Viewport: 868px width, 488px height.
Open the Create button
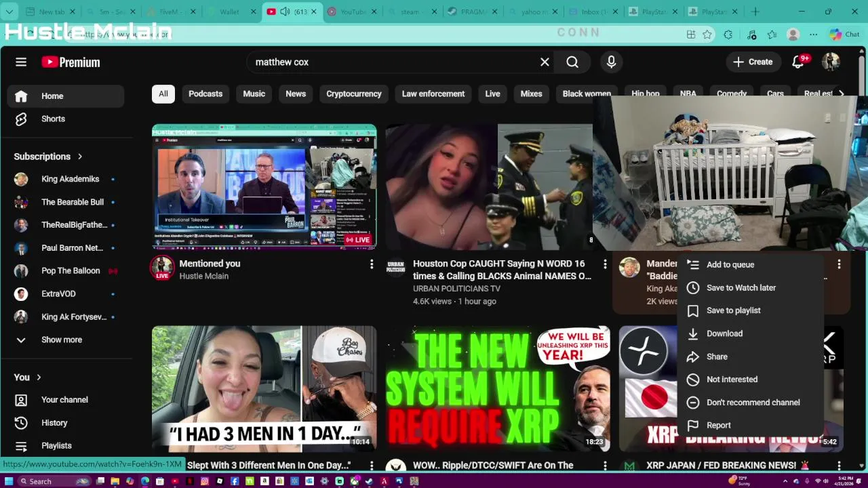(x=753, y=62)
